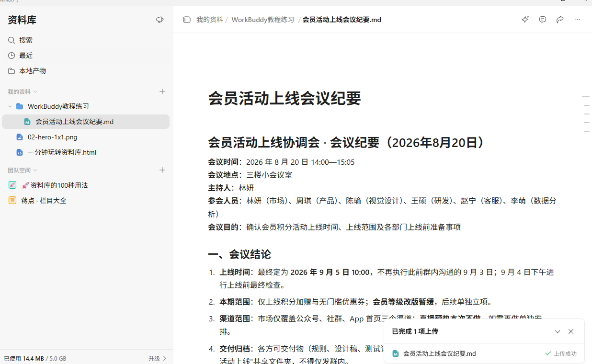Click the clock icon beside 最近

pyautogui.click(x=11, y=56)
